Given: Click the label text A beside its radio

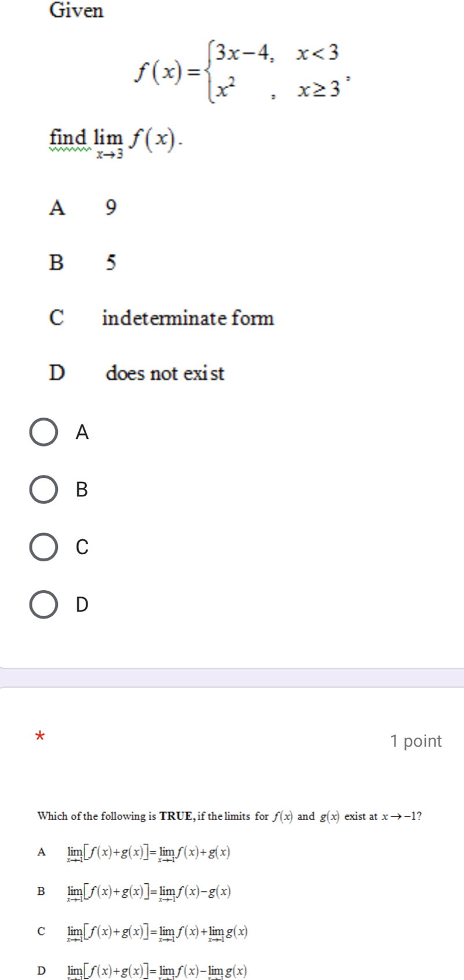Looking at the screenshot, I should (x=82, y=432).
